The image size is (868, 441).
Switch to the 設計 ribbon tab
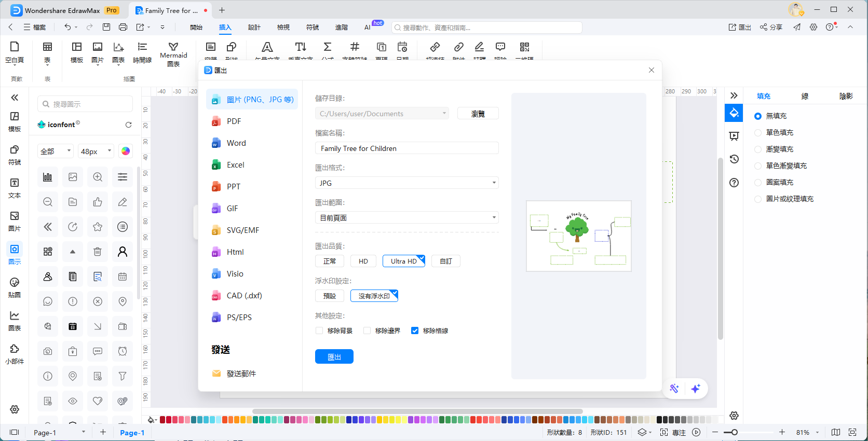(254, 27)
